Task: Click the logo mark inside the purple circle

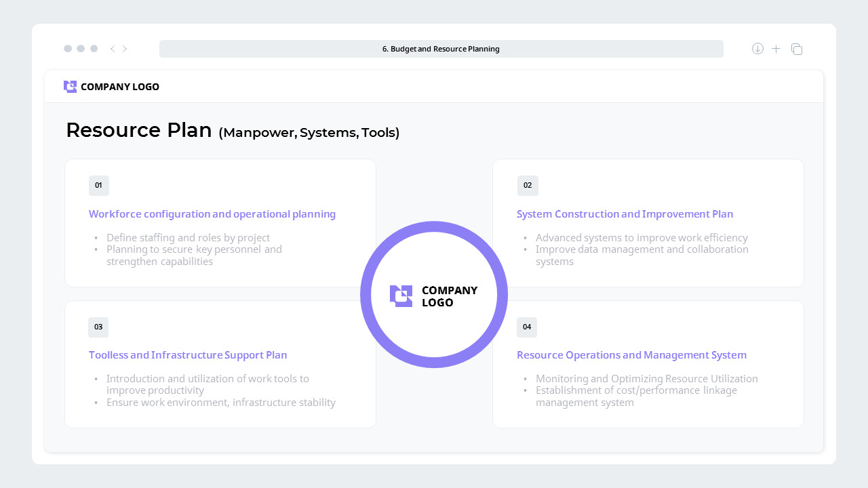Action: click(x=401, y=296)
